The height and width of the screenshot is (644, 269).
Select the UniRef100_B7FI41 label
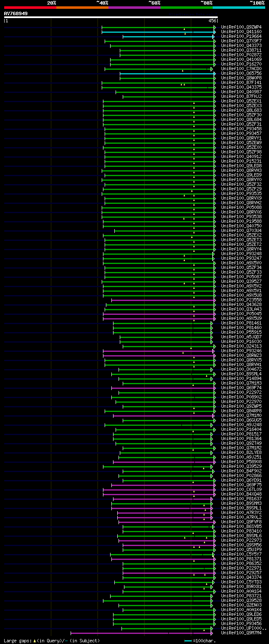point(241,82)
